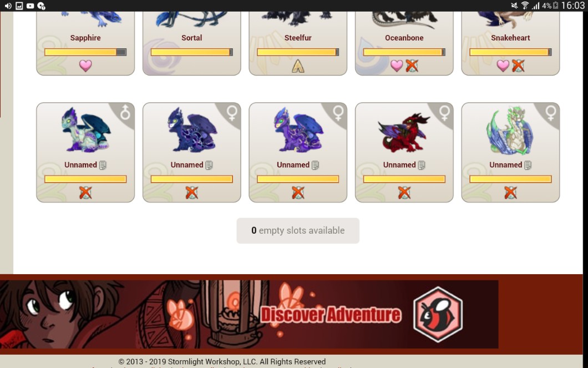Click the crossed-out icon under Snakeheart

pos(518,65)
